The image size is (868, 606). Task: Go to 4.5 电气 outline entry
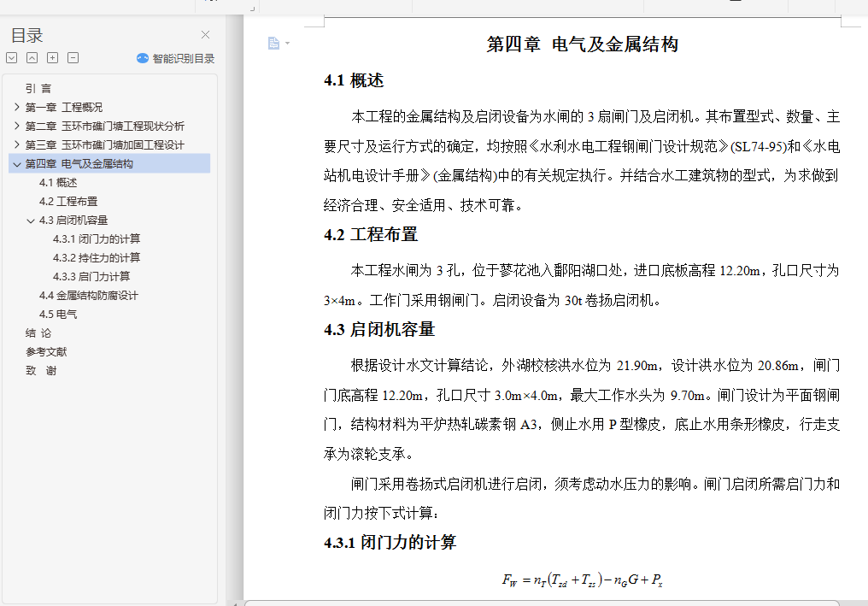58,314
